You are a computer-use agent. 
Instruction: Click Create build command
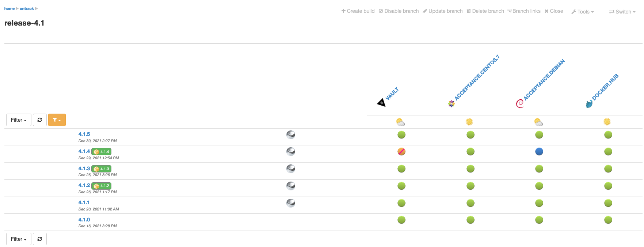(358, 11)
